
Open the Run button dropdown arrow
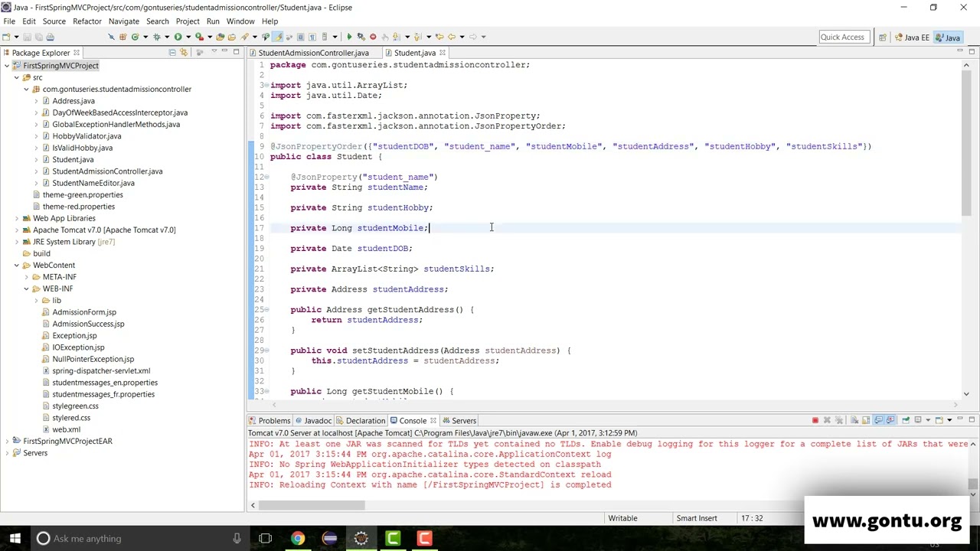[188, 37]
